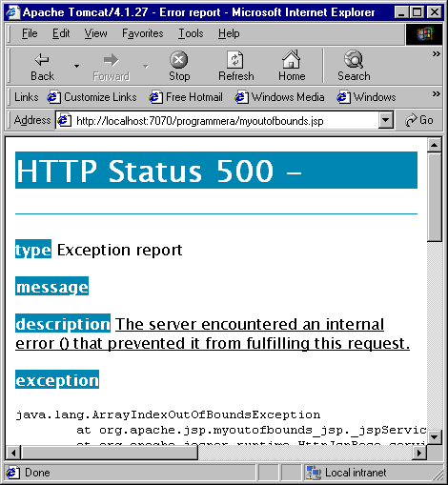Open the Search toolbar icon
Viewport: 448px width, 485px height.
click(354, 59)
